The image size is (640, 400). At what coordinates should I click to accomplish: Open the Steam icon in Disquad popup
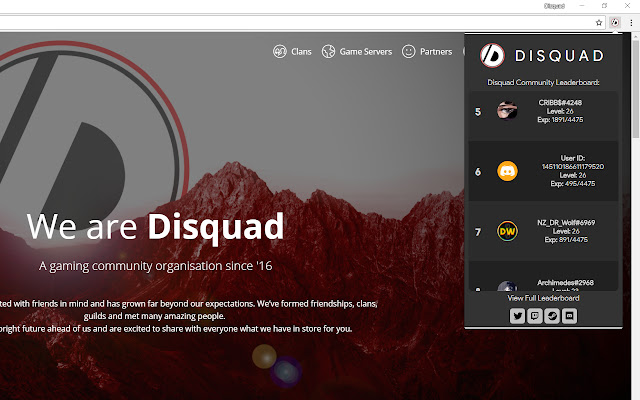coord(552,316)
